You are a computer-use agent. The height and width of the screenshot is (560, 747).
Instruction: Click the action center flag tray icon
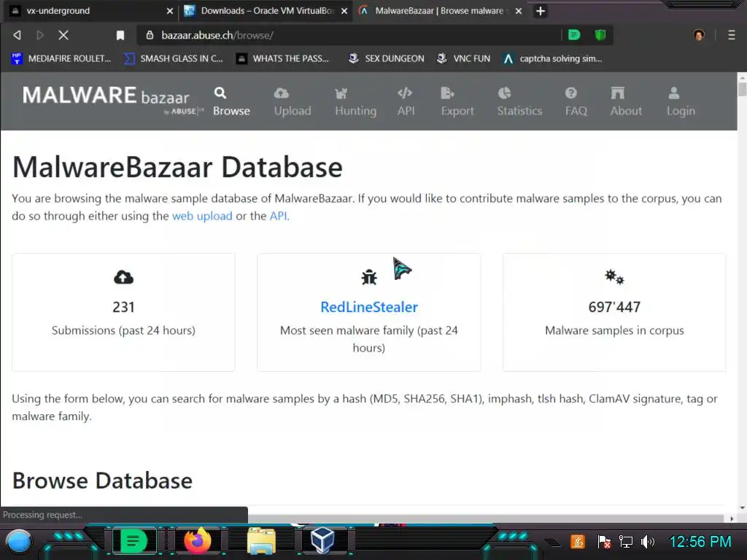603,542
